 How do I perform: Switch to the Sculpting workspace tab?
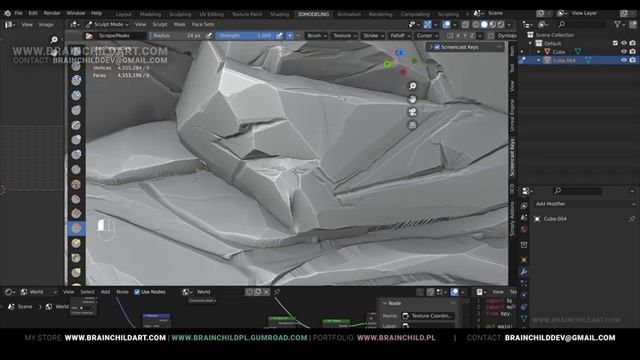[x=180, y=14]
